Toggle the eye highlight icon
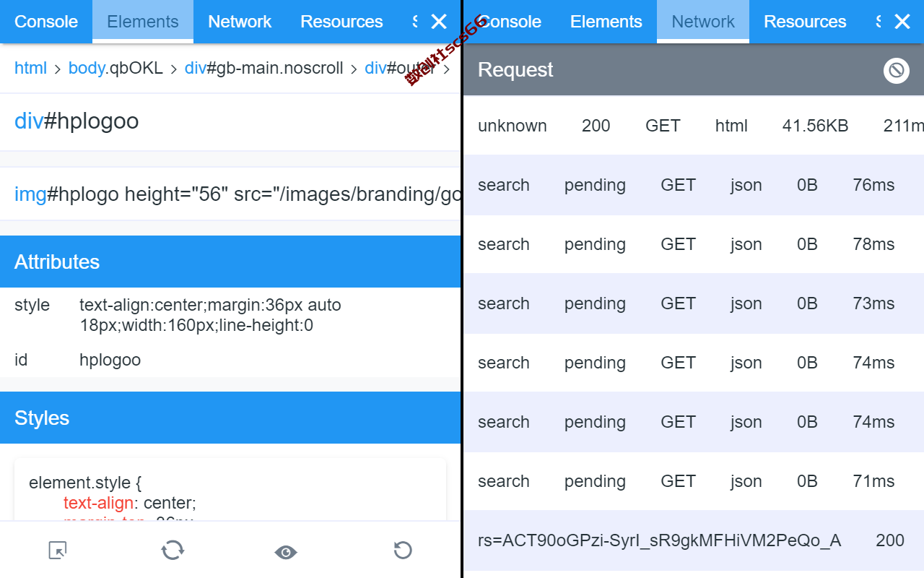 [286, 552]
